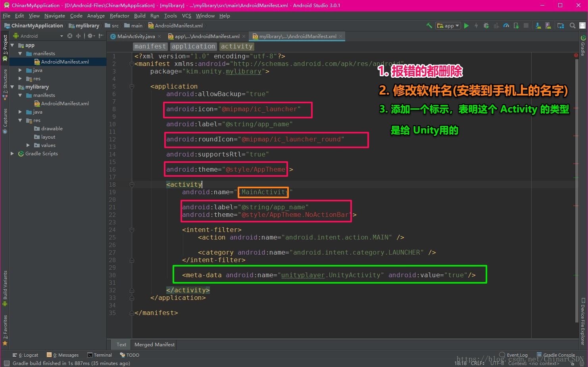Close the mylibrary AndroidManifest.xml tab

click(x=341, y=36)
